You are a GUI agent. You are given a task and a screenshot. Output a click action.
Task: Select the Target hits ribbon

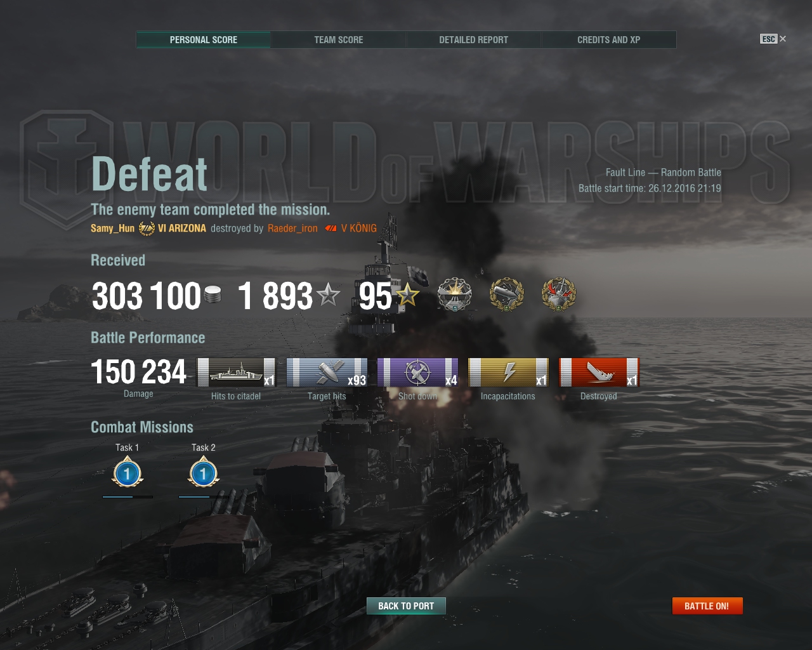coord(327,372)
